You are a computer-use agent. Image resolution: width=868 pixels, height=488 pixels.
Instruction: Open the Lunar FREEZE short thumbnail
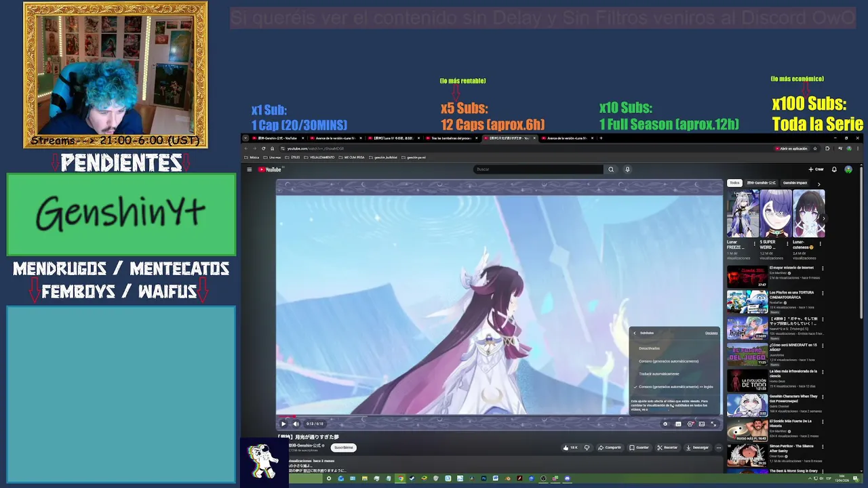(x=742, y=213)
